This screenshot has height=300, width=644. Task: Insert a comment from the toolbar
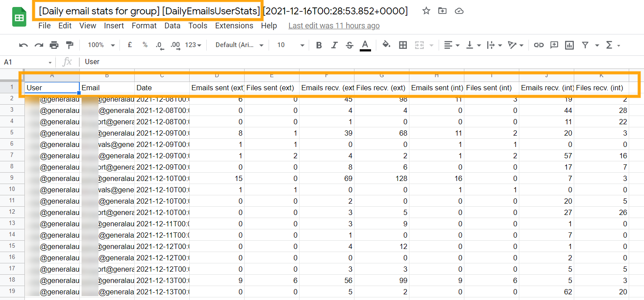coord(554,45)
